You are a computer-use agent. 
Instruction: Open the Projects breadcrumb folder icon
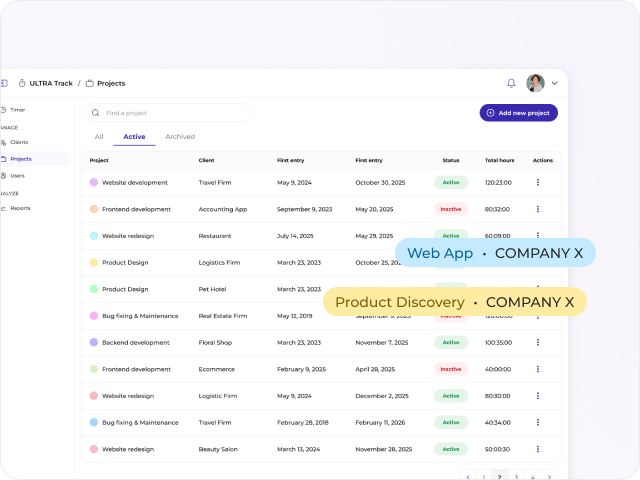[x=90, y=83]
